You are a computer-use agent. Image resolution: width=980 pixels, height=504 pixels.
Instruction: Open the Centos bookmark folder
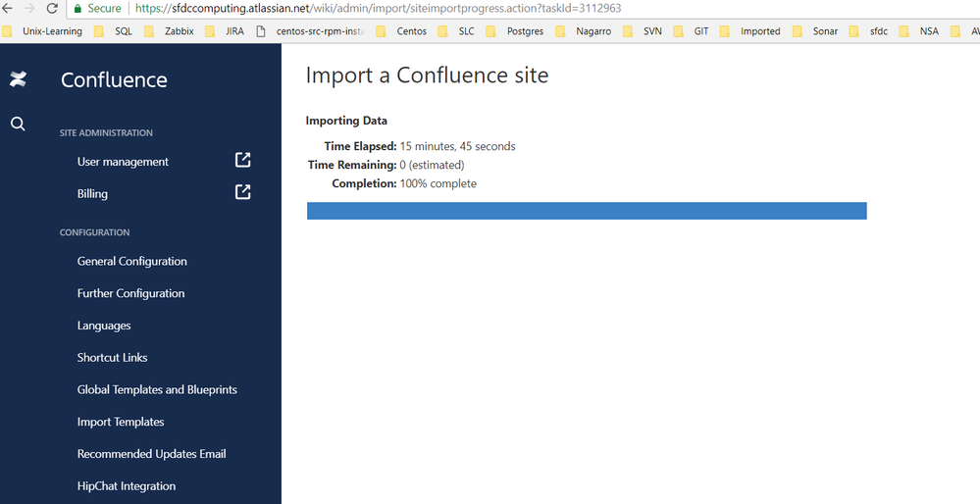coord(402,31)
